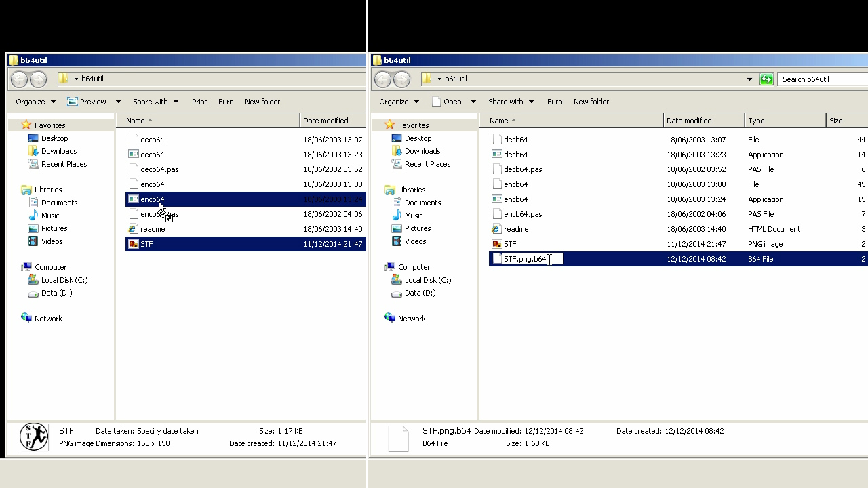Image resolution: width=868 pixels, height=488 pixels.
Task: Open Share with menu in left window
Action: [155, 102]
